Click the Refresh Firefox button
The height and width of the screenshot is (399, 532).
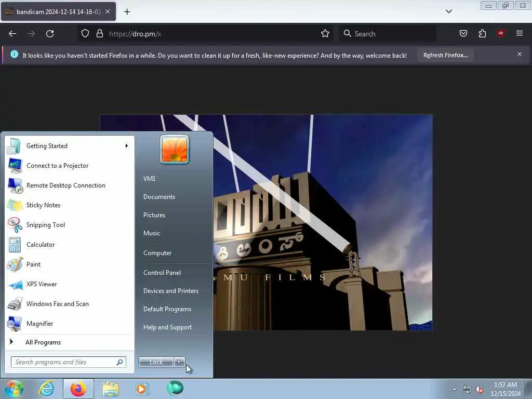click(445, 55)
